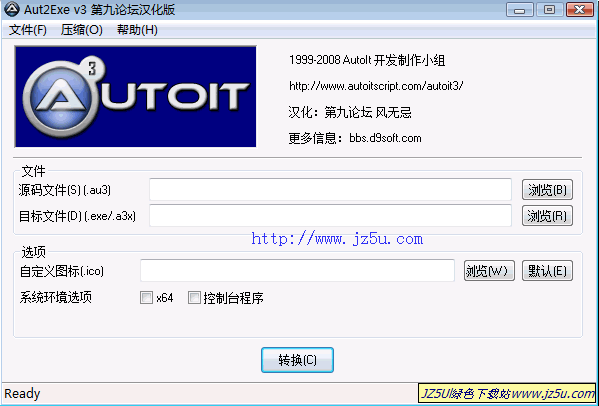Minimize the Aut2Exe window
Viewport: 599px width, 406px height.
520,10
